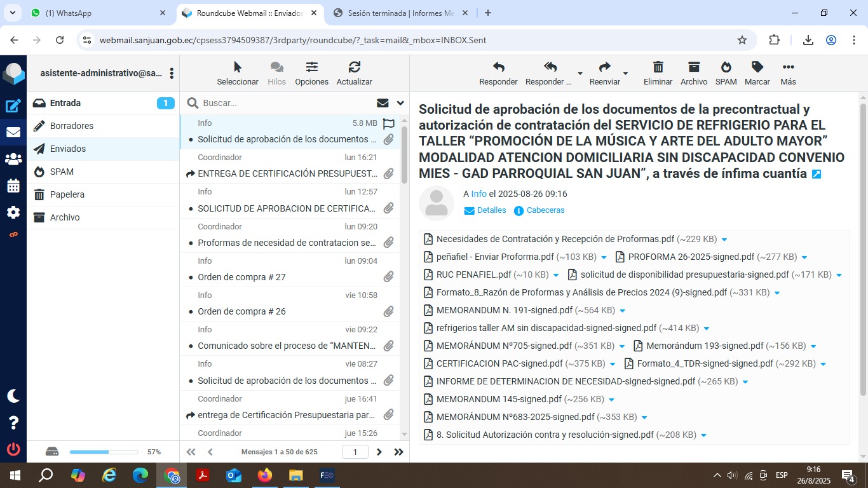
Task: Toggle unread filter envelope in search bar
Action: pyautogui.click(x=383, y=103)
